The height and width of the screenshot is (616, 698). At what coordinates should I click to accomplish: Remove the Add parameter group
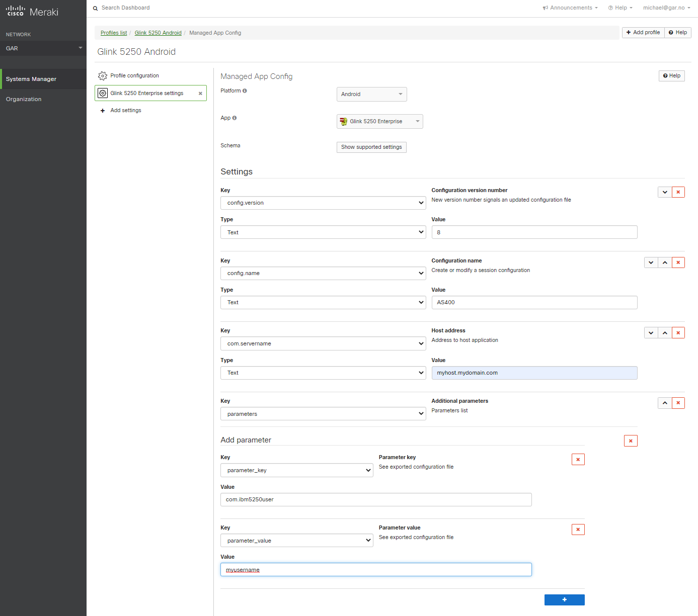[631, 441]
